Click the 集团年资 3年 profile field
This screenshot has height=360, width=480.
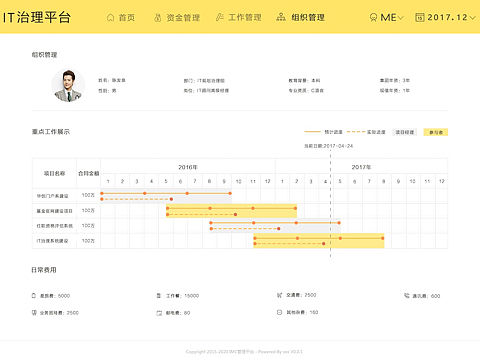395,80
